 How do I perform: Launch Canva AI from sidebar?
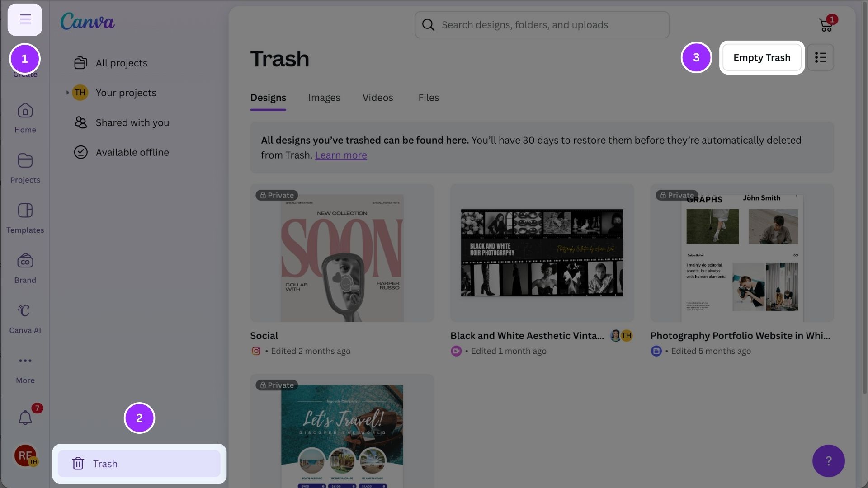click(25, 318)
